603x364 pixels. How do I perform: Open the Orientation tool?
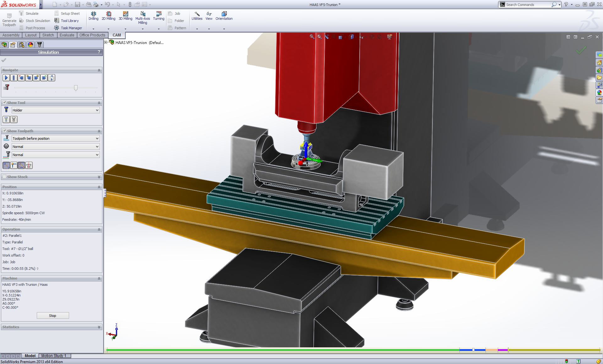click(x=224, y=16)
